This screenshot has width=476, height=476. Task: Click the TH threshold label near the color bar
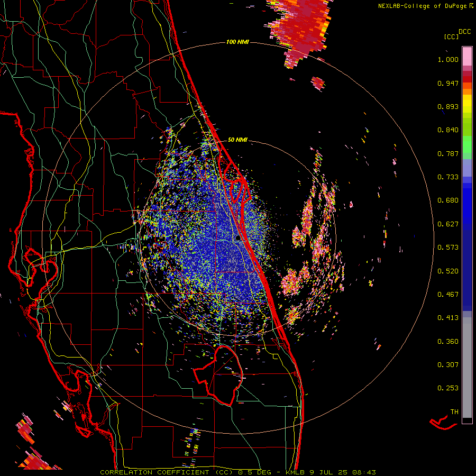point(454,412)
